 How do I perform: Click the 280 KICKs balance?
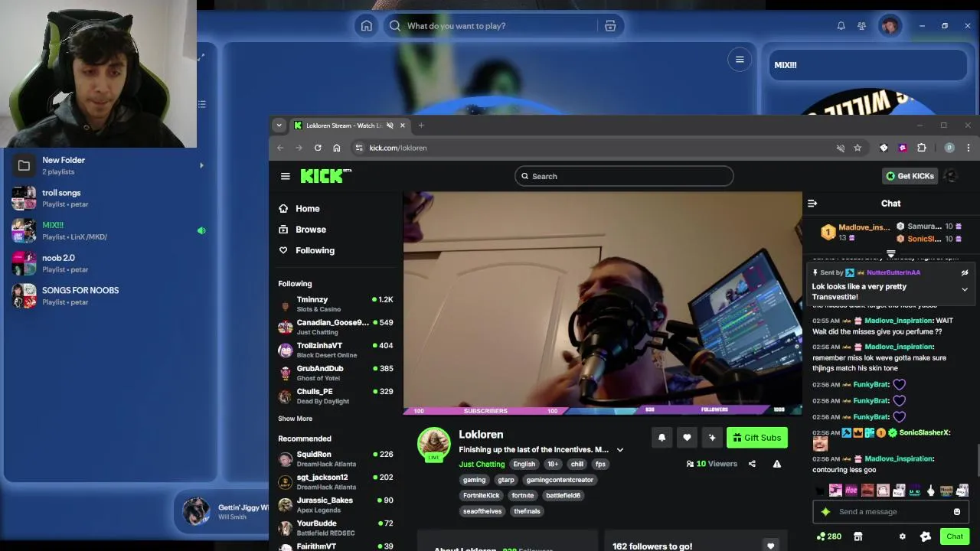click(829, 536)
